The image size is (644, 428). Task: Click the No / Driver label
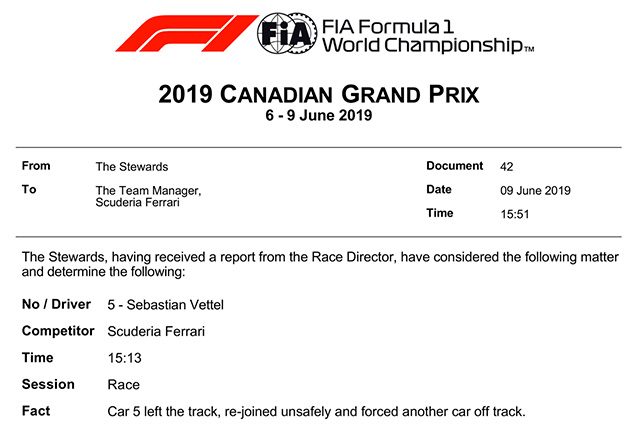pos(56,304)
